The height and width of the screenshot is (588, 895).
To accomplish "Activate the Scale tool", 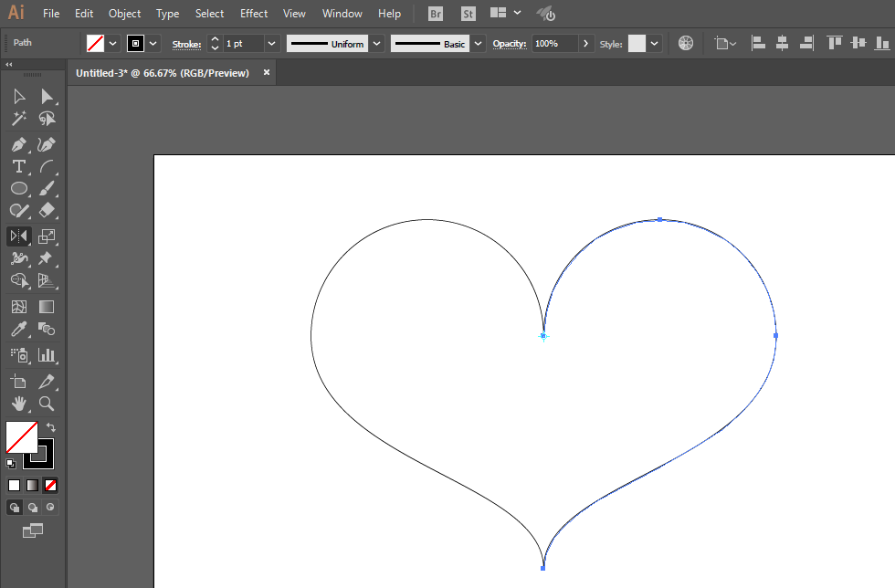I will [47, 236].
